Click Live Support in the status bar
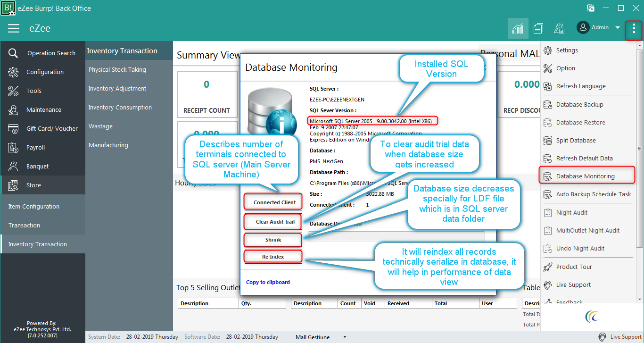The width and height of the screenshot is (644, 343). (x=620, y=337)
